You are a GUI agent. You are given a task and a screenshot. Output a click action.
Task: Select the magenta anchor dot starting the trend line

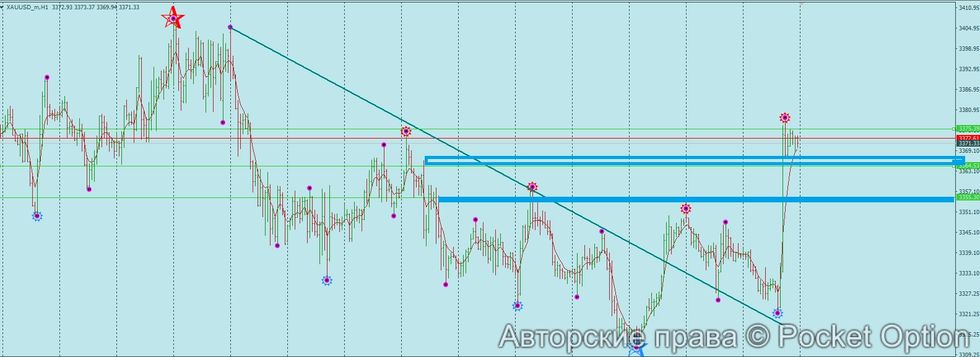coord(230,27)
